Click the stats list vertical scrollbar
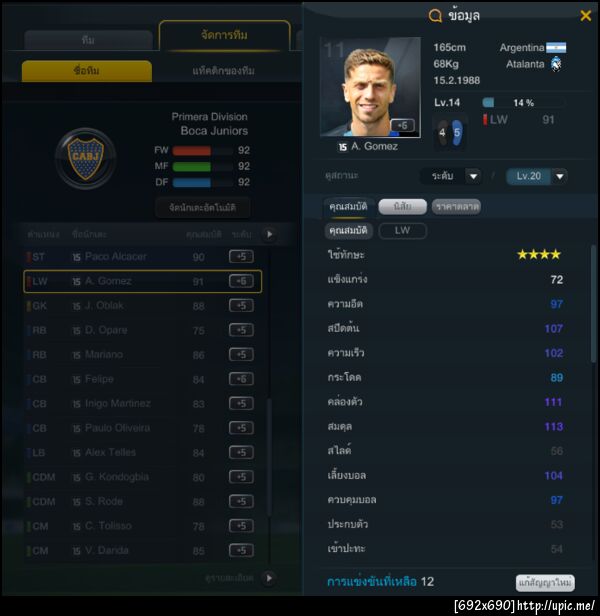The width and height of the screenshot is (600, 616). point(593,303)
